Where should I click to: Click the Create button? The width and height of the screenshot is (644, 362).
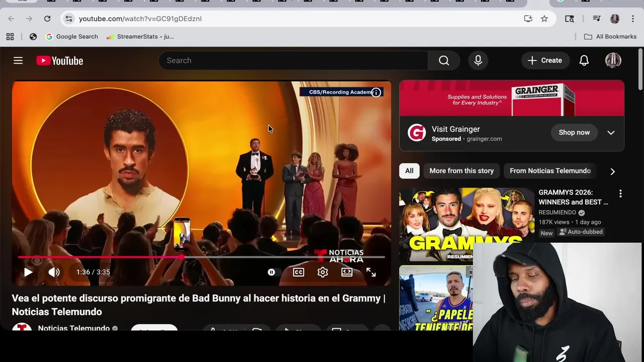click(545, 60)
